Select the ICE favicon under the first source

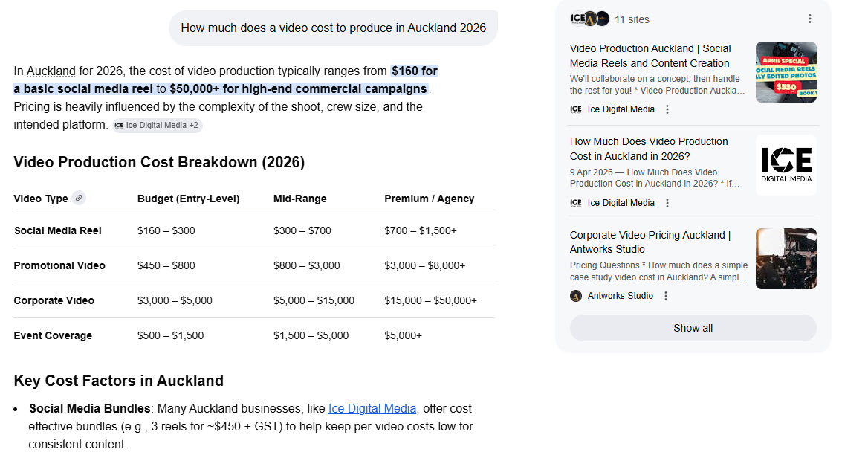click(x=576, y=109)
